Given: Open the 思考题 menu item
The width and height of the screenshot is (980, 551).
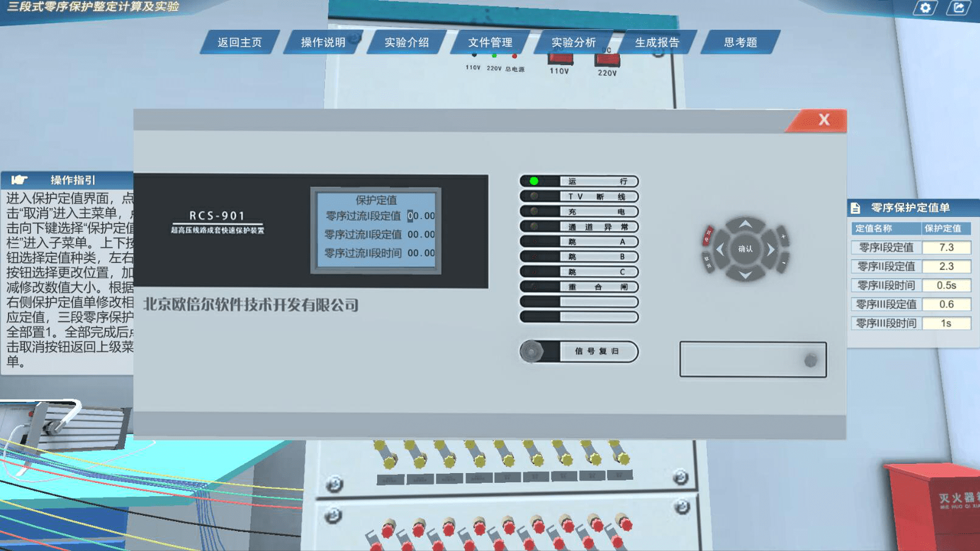Looking at the screenshot, I should tap(740, 42).
